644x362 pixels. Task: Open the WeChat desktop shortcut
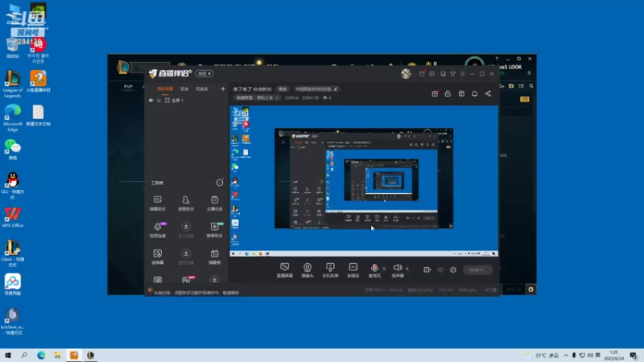[x=13, y=150]
